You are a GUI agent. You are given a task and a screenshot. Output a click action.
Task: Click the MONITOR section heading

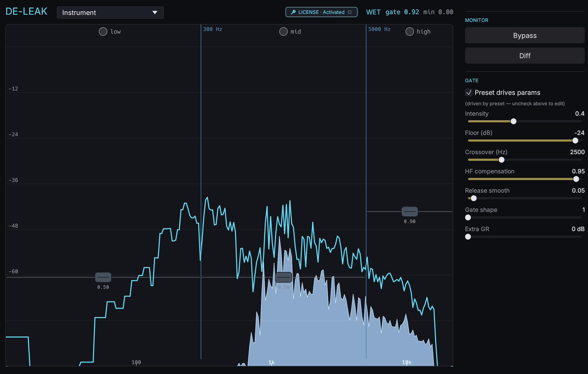point(477,20)
